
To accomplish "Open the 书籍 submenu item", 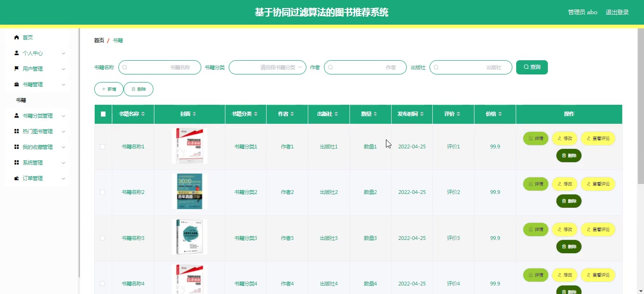I will [x=21, y=100].
